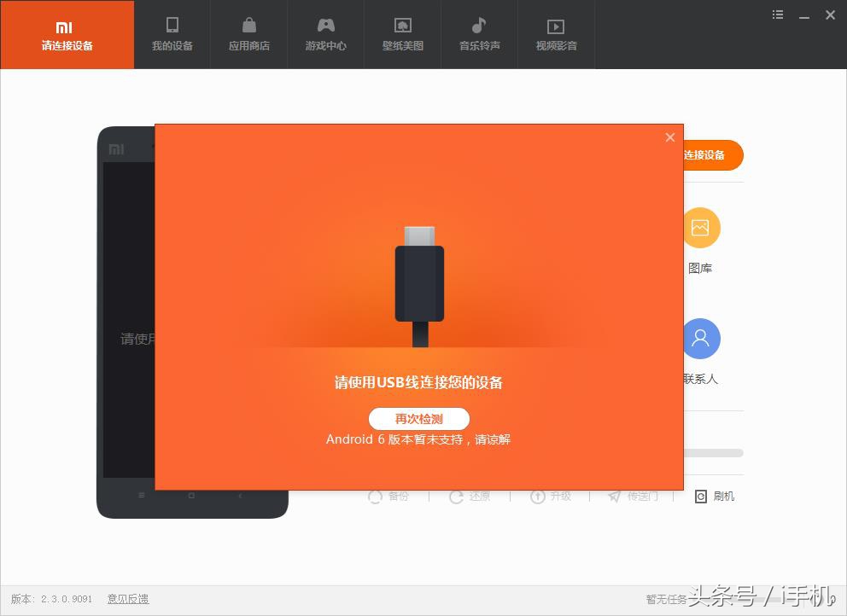The image size is (847, 616).
Task: Open the 联系人 (Contacts) panel icon
Action: click(701, 339)
